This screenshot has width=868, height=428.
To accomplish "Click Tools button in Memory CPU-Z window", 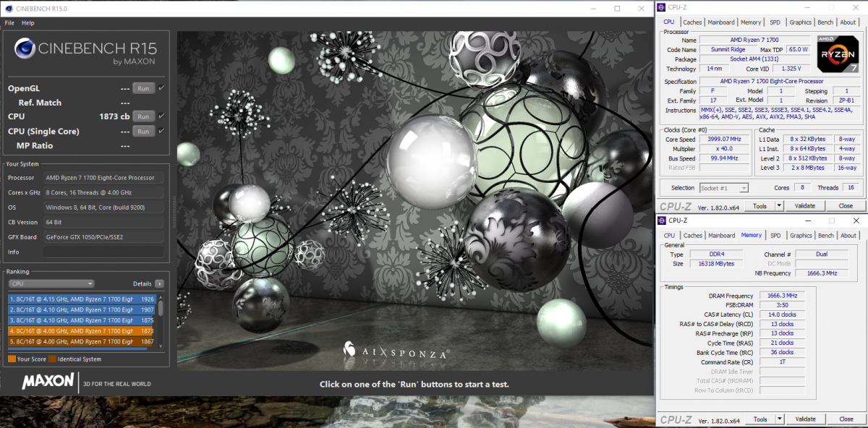I will 759,419.
